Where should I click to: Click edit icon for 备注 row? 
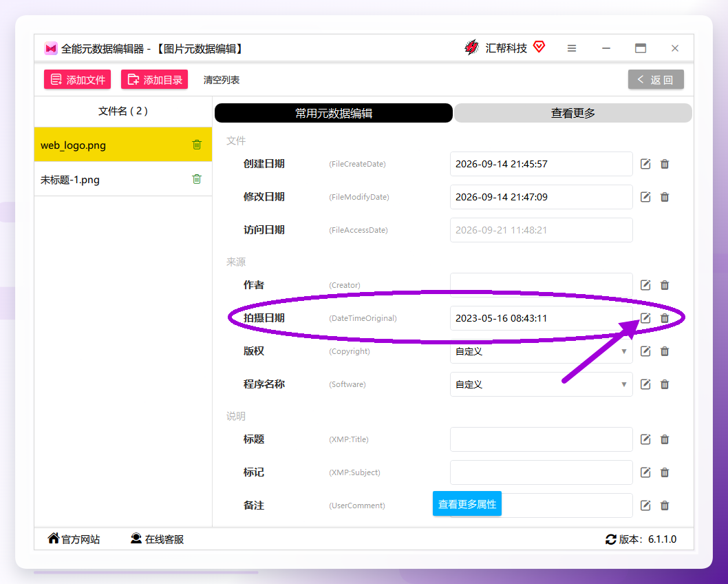(x=645, y=505)
